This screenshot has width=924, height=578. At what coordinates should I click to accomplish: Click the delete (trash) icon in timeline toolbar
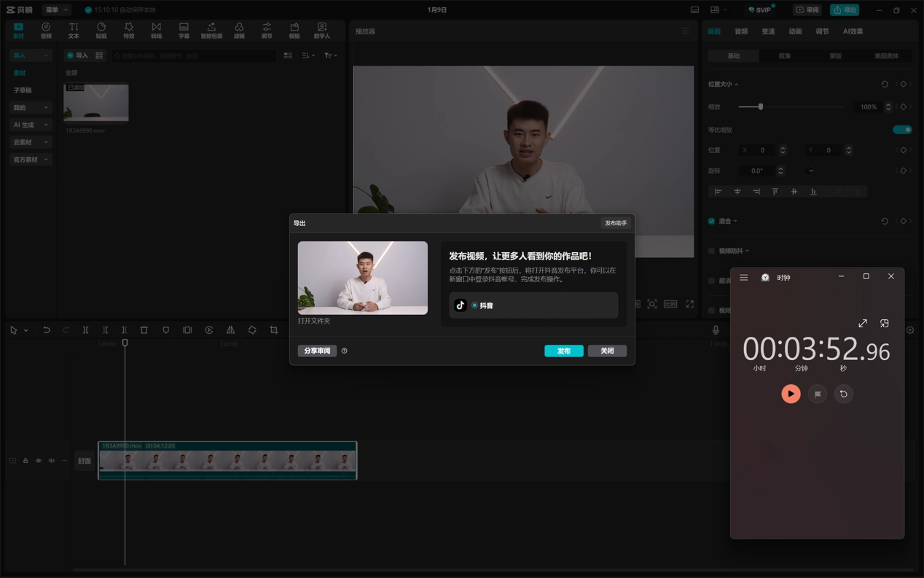tap(144, 330)
